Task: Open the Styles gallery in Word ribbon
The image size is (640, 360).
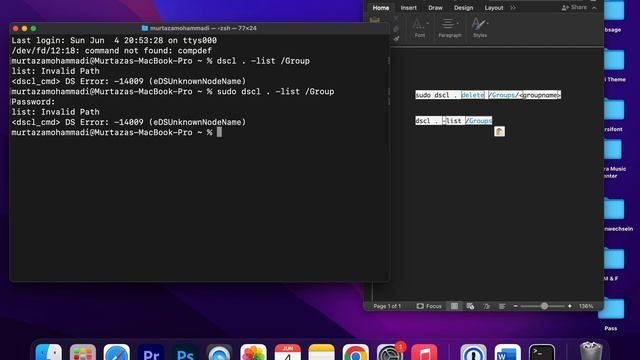Action: pos(480,28)
